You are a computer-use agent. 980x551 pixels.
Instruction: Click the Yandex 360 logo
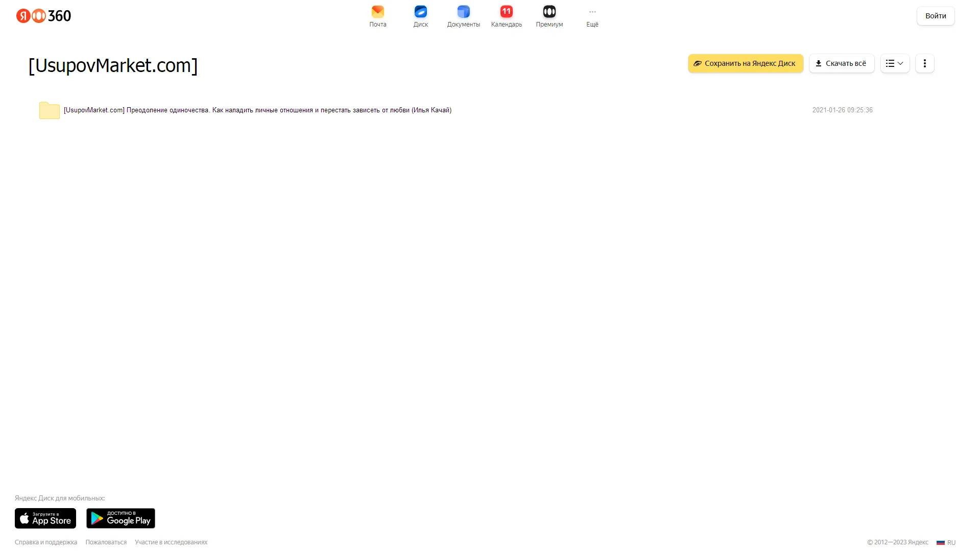[x=44, y=16]
